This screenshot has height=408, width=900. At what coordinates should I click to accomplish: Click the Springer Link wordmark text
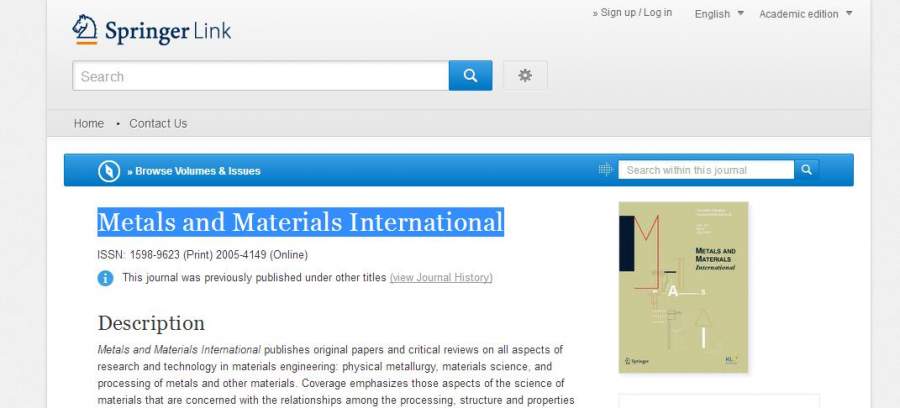pos(168,31)
